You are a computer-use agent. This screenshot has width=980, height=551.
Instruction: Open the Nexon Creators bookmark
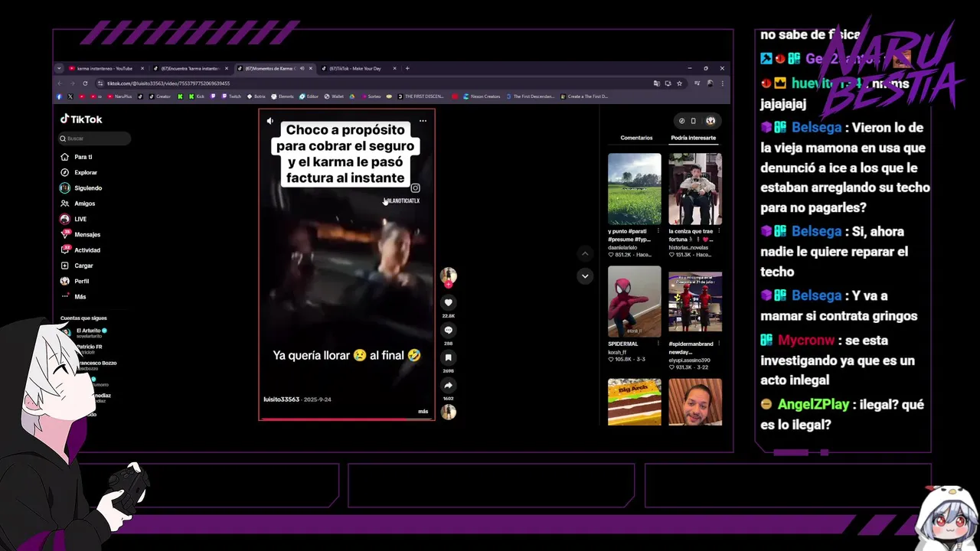click(x=481, y=96)
